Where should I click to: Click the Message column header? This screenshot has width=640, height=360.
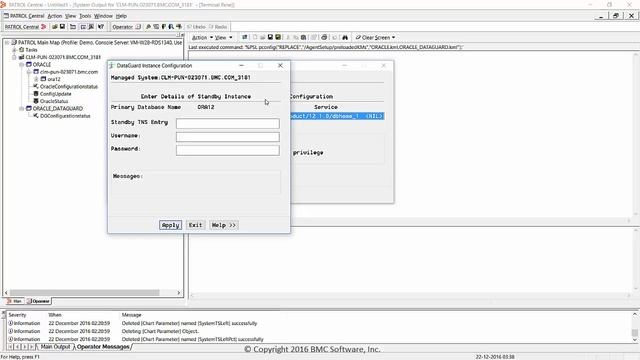(x=131, y=315)
